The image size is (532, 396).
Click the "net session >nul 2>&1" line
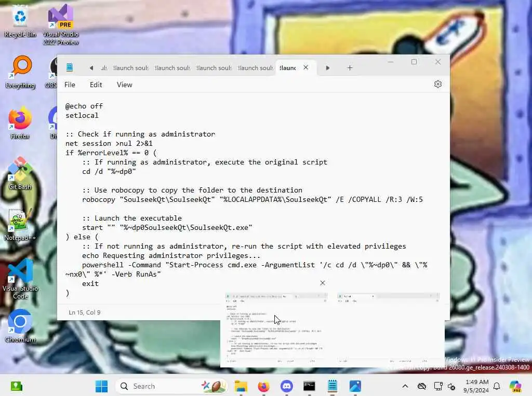pos(109,143)
